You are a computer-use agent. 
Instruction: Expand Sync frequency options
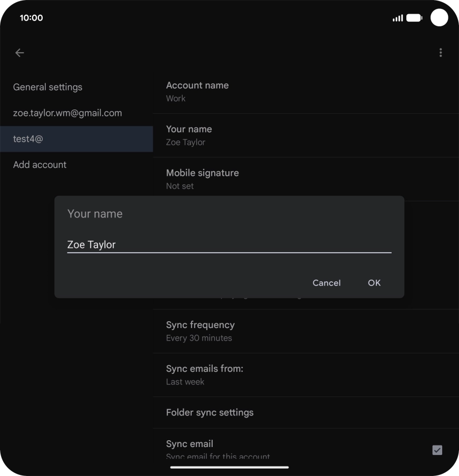tap(305, 331)
